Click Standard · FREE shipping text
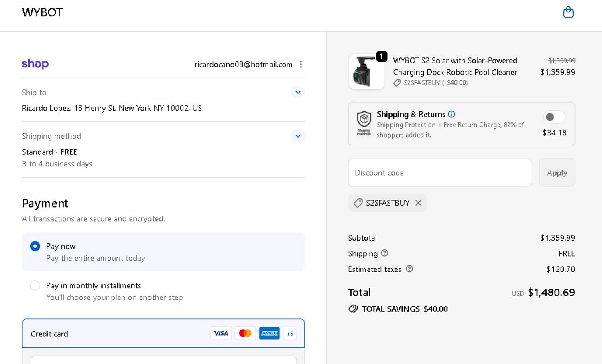 point(49,152)
